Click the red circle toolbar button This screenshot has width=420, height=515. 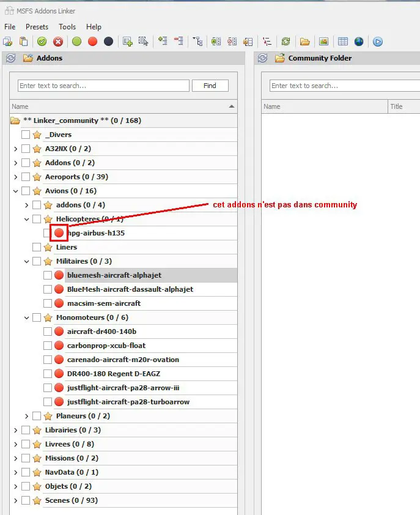point(92,42)
